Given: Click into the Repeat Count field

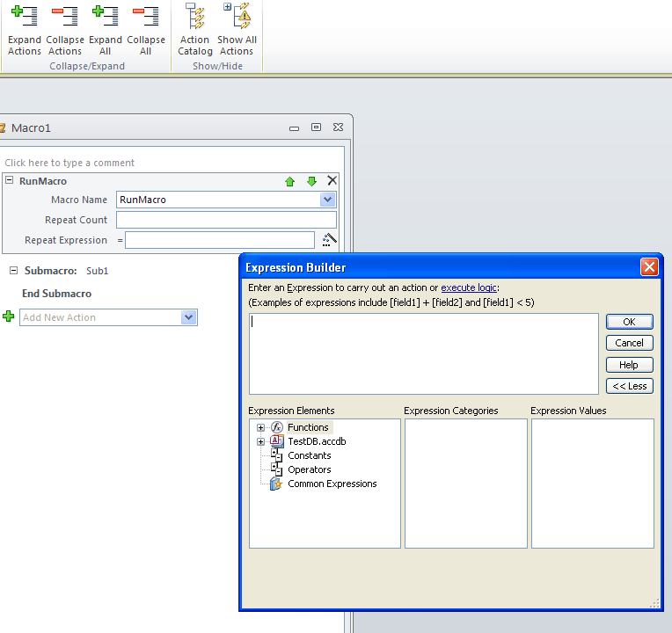Looking at the screenshot, I should click(x=226, y=220).
